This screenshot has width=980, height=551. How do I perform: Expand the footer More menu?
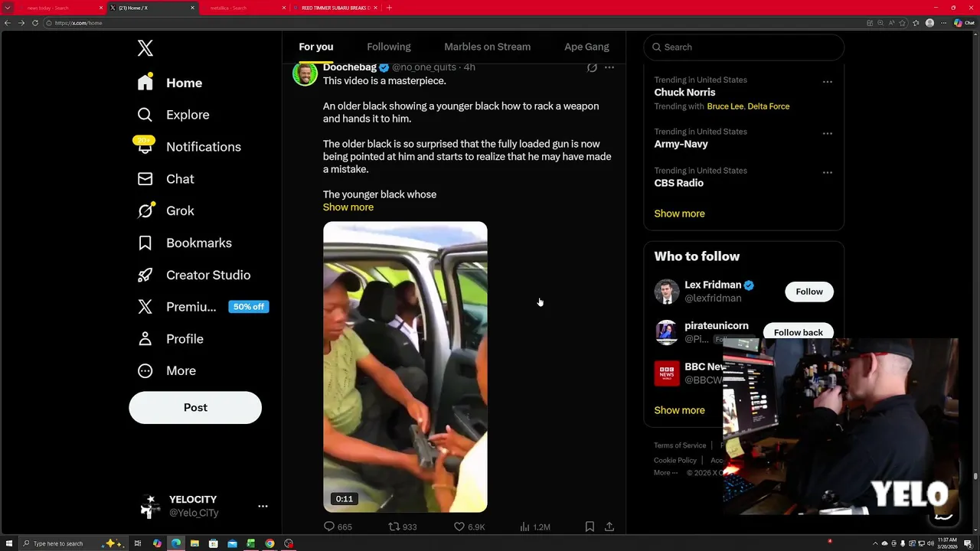tap(665, 473)
